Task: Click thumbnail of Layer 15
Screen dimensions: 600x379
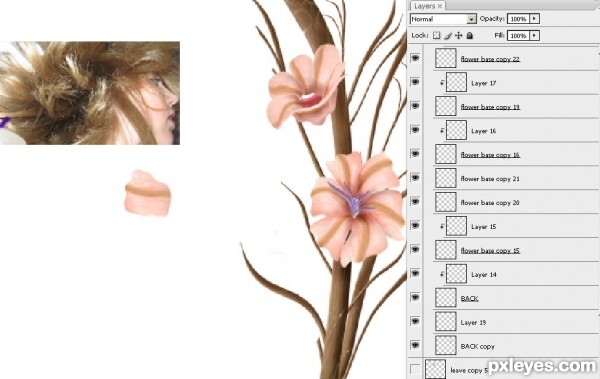Action: [x=457, y=225]
